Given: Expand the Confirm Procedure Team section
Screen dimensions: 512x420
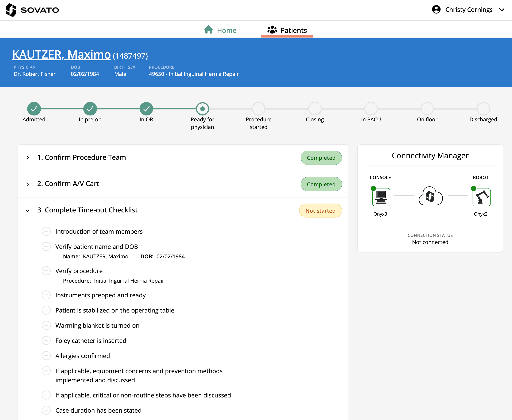Looking at the screenshot, I should tap(28, 158).
